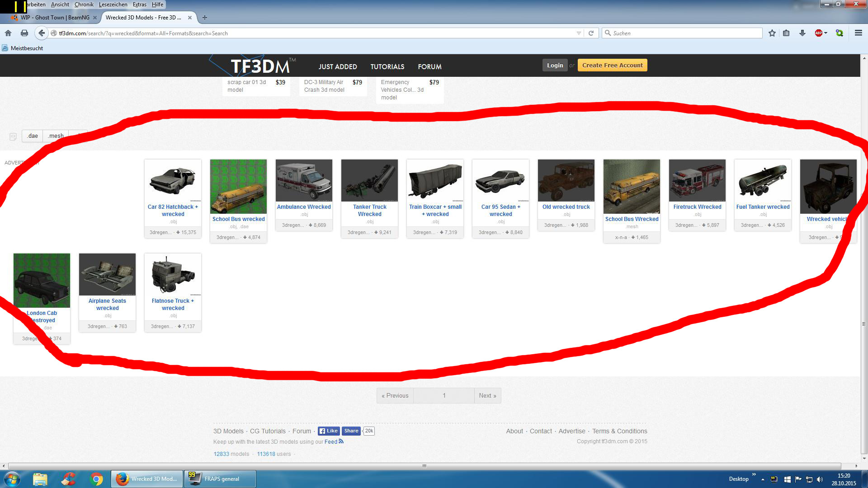Viewport: 868px width, 488px height.
Task: Close the WIP Ghost Town BeamNG tab
Action: (95, 18)
